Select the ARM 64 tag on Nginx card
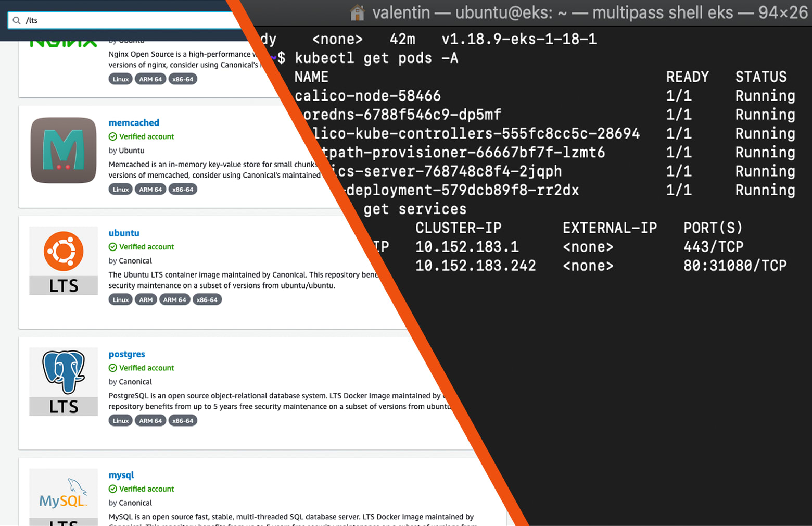The height and width of the screenshot is (526, 812). (x=150, y=79)
